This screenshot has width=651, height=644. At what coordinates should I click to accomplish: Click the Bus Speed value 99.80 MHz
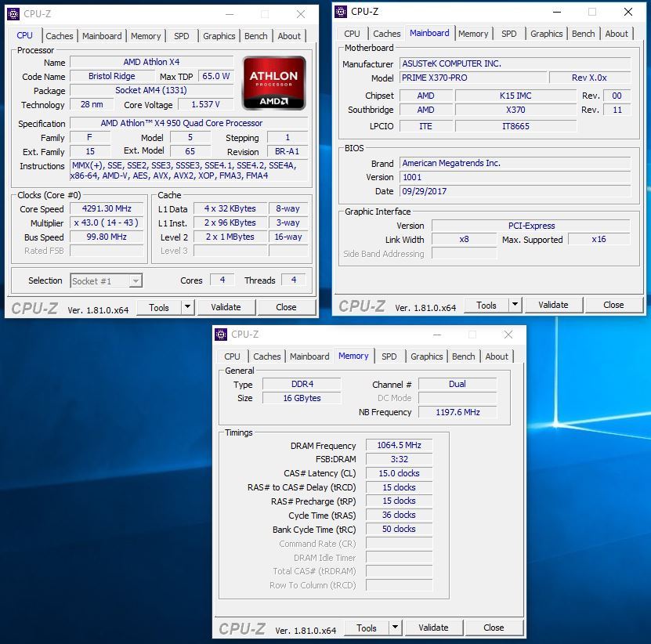click(107, 237)
